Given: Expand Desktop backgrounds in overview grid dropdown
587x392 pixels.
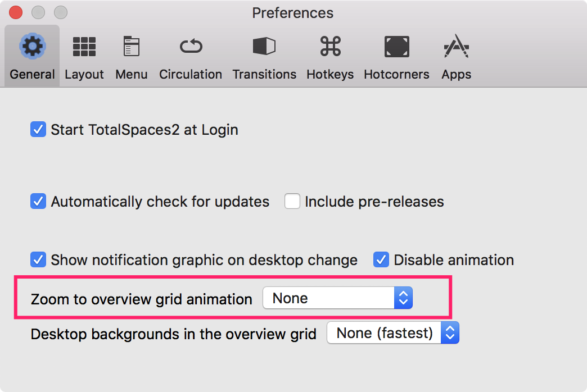Looking at the screenshot, I should pos(393,333).
